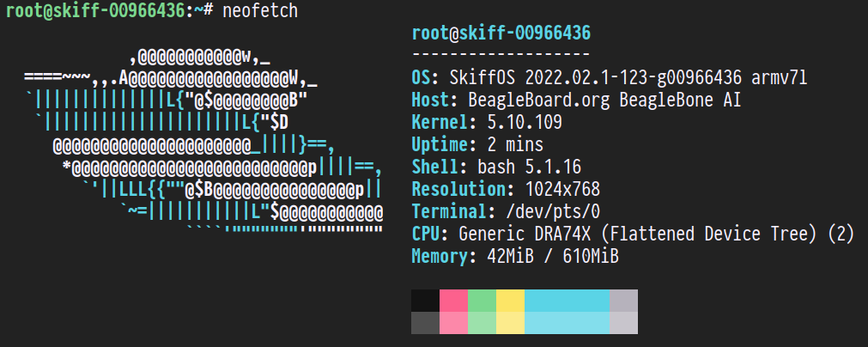
Task: Choose the saturated yellow color swatch
Action: 510,301
